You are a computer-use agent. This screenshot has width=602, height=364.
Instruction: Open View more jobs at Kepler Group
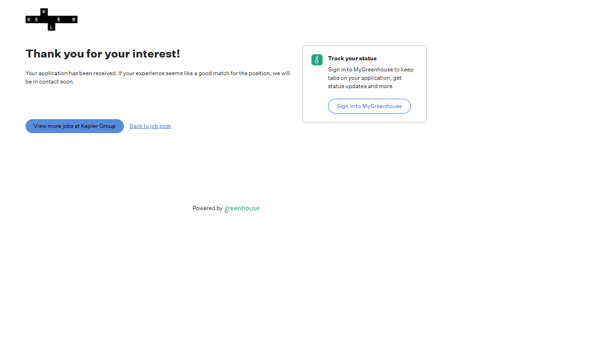[x=74, y=126]
